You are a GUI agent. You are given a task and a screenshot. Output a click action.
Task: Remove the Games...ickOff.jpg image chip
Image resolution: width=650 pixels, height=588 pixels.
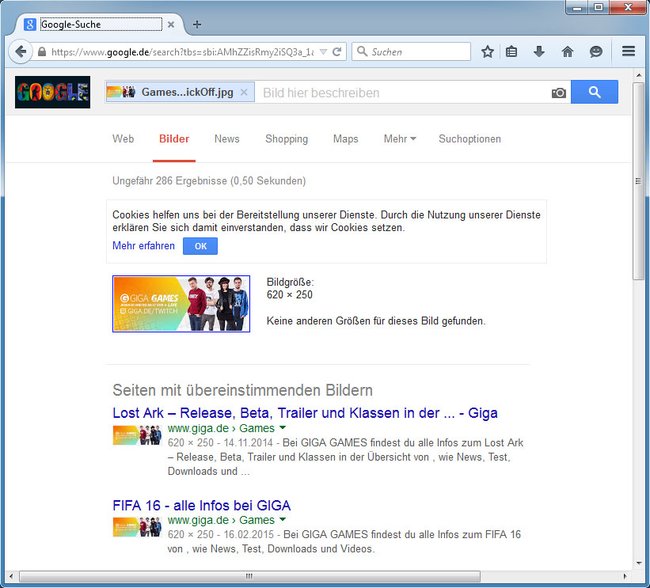244,92
